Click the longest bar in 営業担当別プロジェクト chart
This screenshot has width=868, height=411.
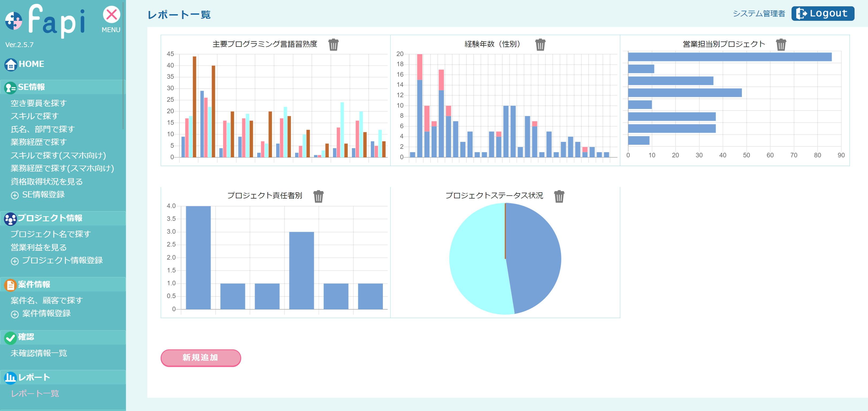tap(730, 57)
